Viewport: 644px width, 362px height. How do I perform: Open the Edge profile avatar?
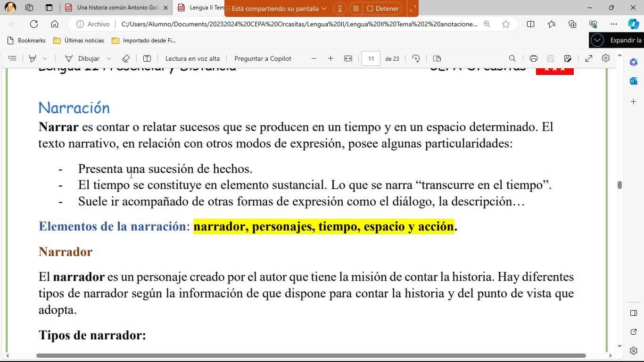pos(10,8)
